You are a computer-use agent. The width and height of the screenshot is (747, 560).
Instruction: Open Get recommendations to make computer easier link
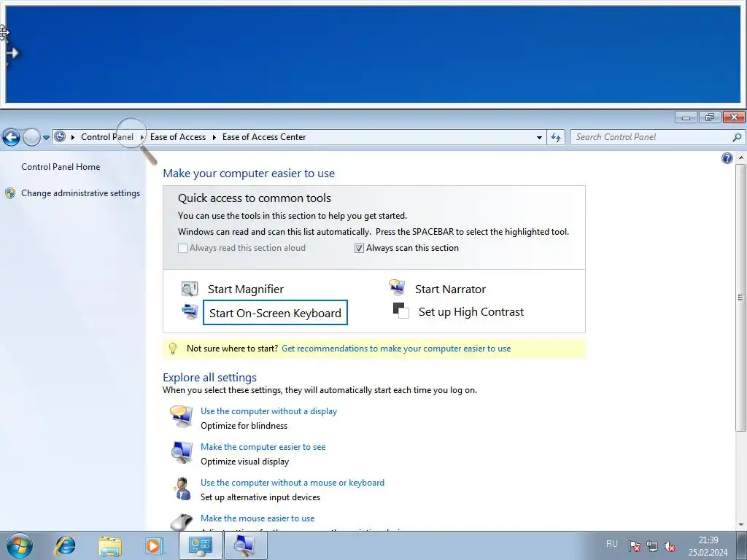tap(396, 348)
